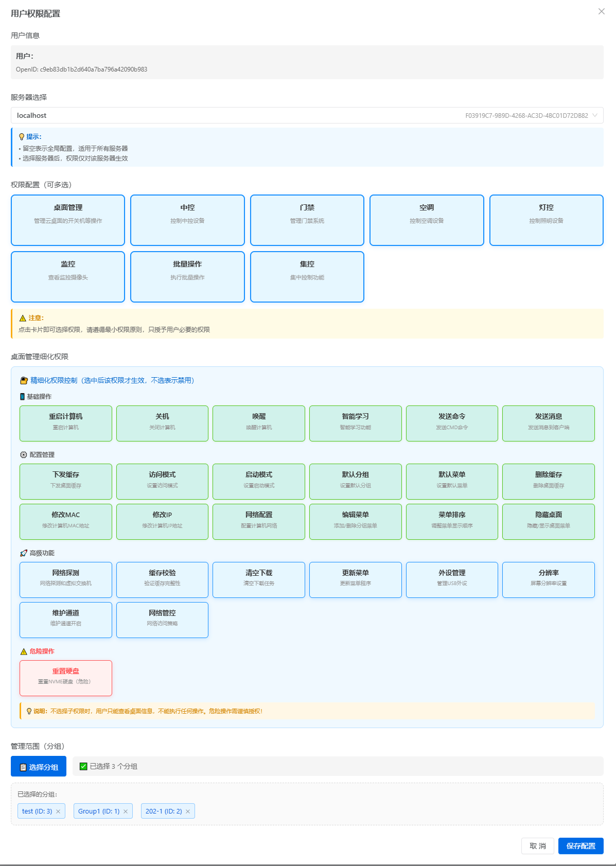Viewport: 616px width, 866px height.
Task: Enable the 重置硬盘 dangerous permission
Action: coord(66,678)
